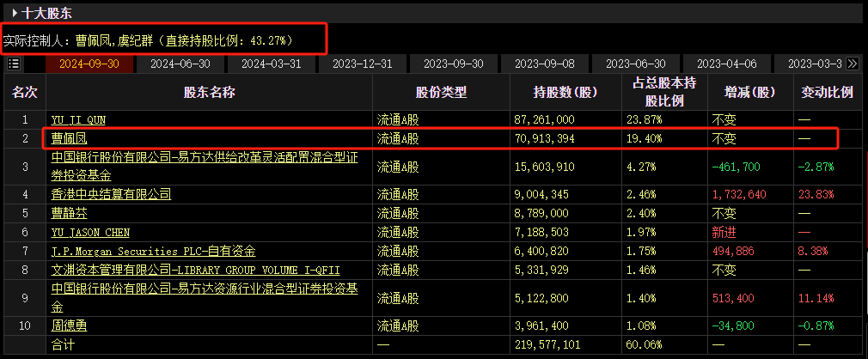Select the 2023-04-06 date tab

point(727,64)
